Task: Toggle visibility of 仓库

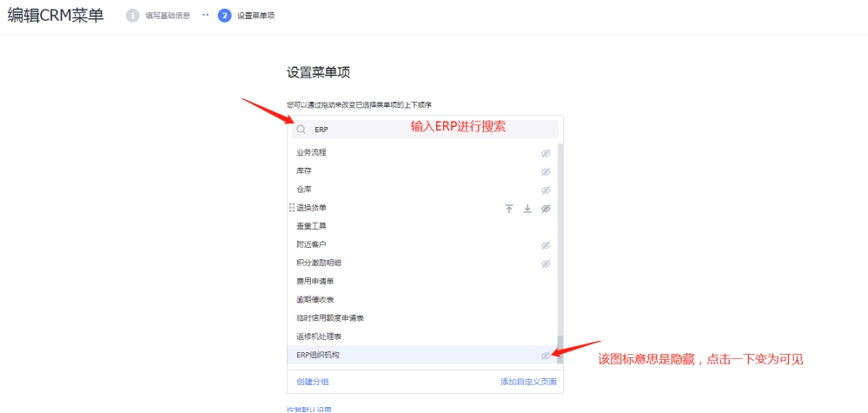Action: 546,190
